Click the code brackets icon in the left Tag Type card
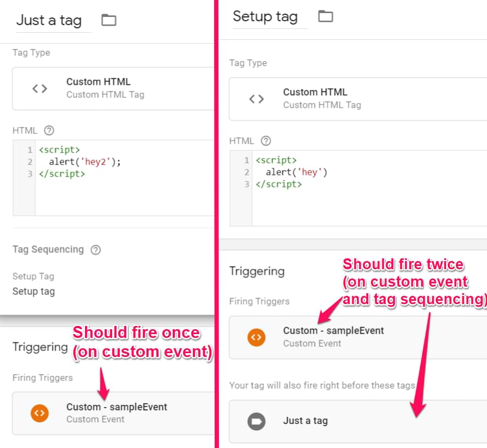 click(40, 88)
